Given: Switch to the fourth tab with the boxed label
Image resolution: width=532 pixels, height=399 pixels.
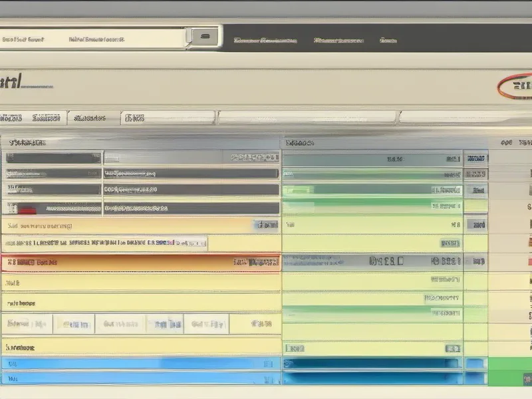Looking at the screenshot, I should 134,118.
